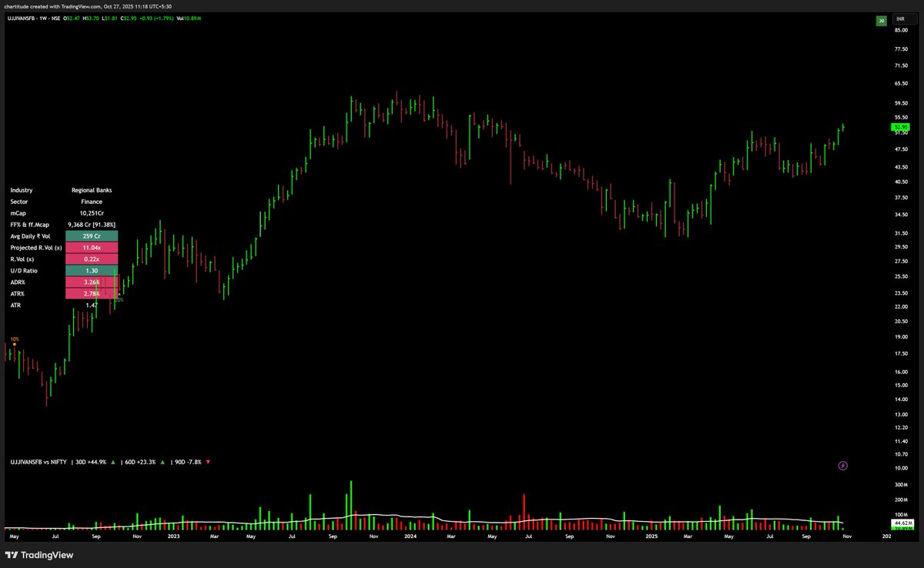
Task: Click the U/D Ratio value 1.30
Action: 92,271
